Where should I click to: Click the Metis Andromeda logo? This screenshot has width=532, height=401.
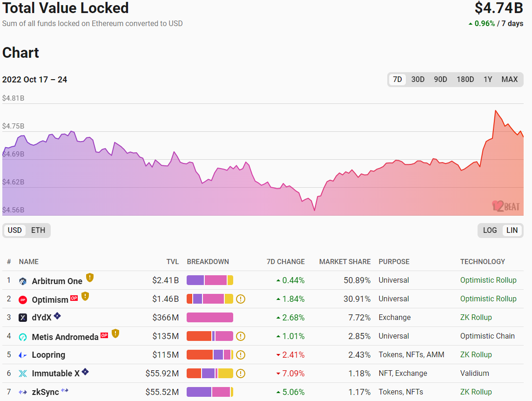pyautogui.click(x=23, y=336)
